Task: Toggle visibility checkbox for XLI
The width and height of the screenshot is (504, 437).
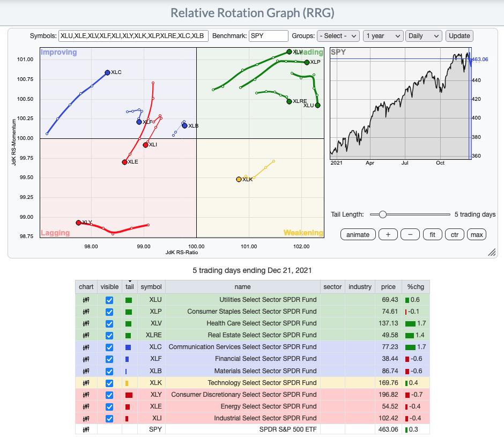Action: [109, 419]
